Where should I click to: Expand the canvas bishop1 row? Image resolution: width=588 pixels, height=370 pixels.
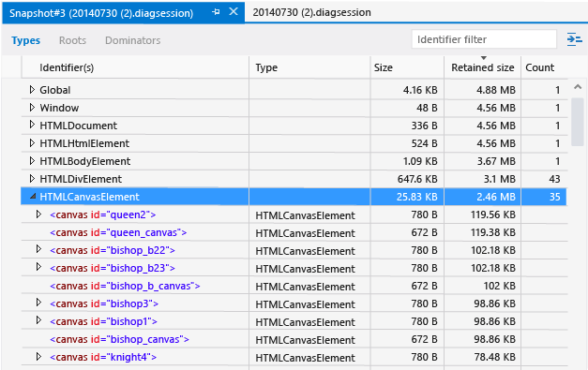[38, 320]
